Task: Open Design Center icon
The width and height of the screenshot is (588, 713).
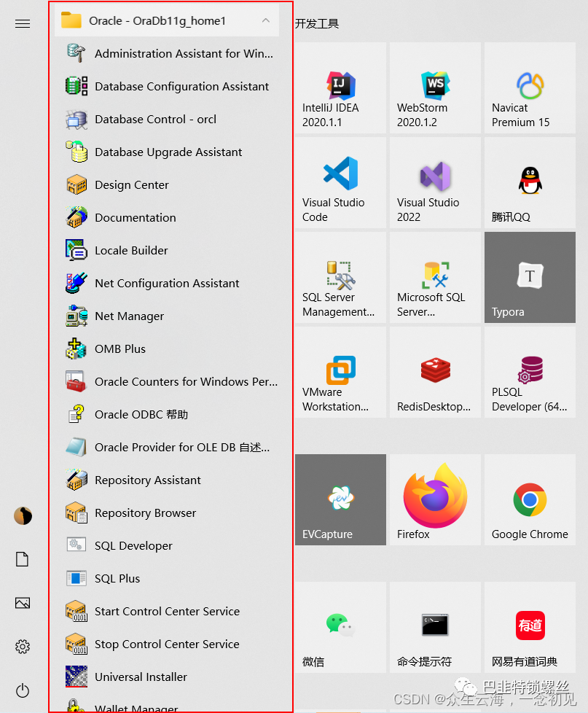Action: click(x=77, y=184)
